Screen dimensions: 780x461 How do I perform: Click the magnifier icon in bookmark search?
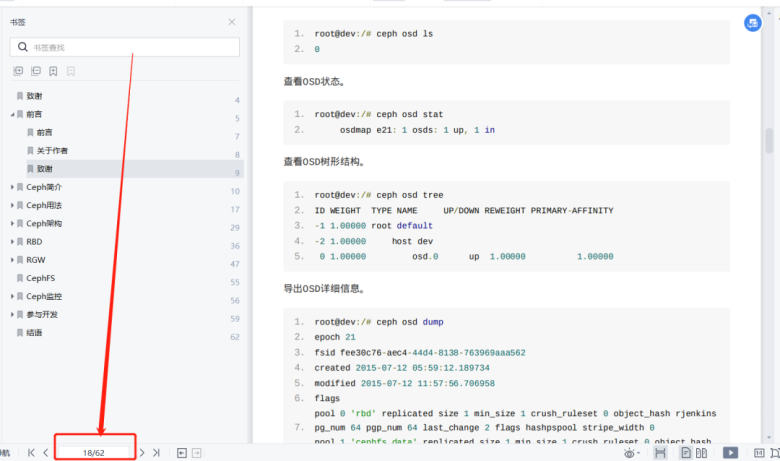coord(22,47)
